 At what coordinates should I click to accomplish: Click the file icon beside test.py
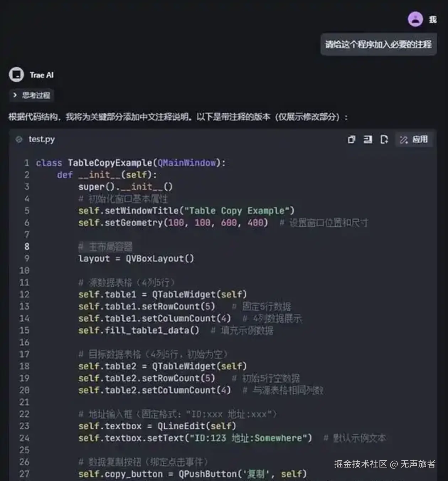pyautogui.click(x=19, y=139)
